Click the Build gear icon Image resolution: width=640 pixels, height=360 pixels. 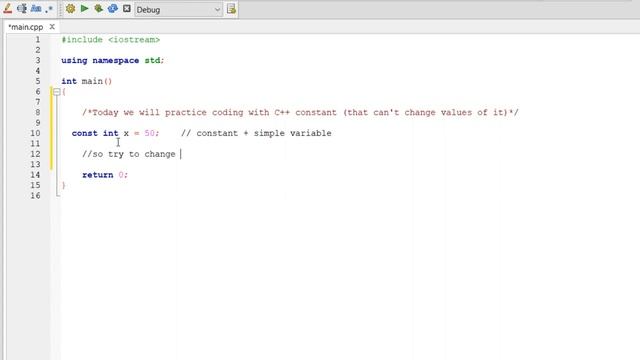70,9
